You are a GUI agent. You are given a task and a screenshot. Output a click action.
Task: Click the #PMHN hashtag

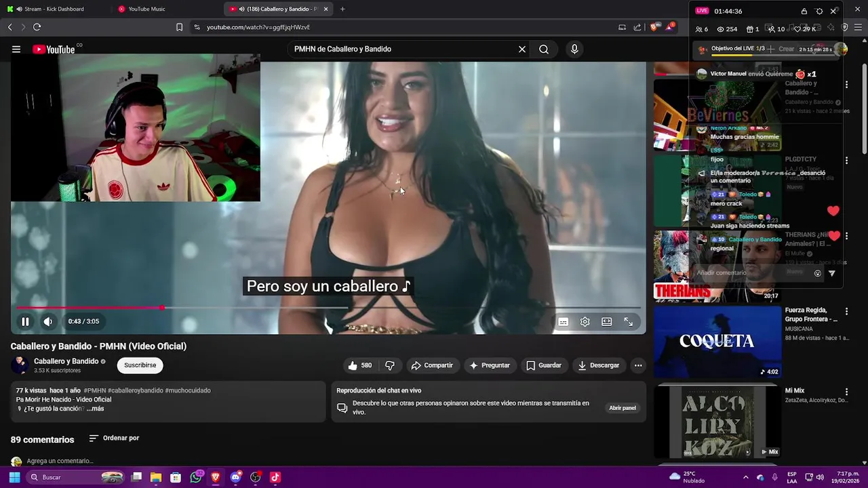95,390
